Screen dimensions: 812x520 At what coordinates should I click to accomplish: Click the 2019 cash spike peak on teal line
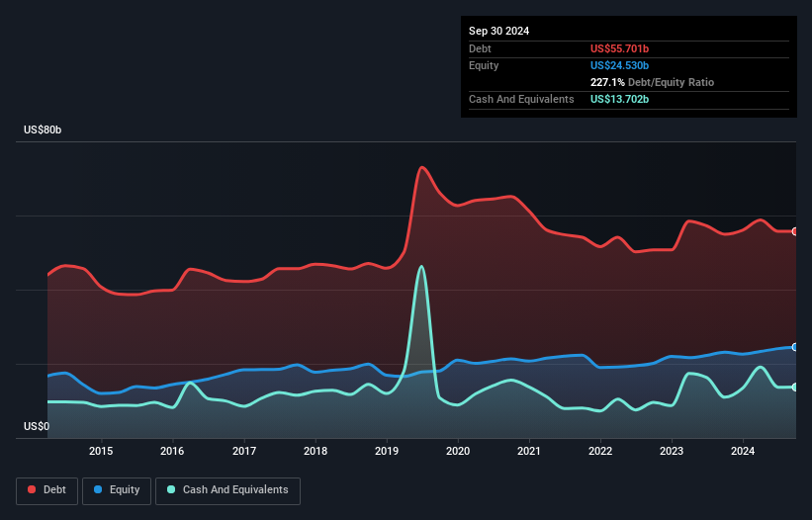(x=421, y=267)
